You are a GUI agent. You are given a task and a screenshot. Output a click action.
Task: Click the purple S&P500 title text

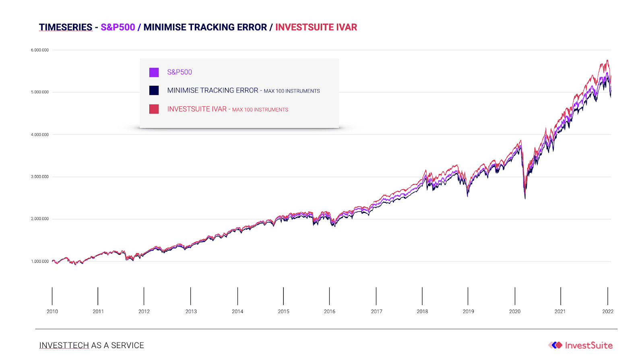click(118, 27)
